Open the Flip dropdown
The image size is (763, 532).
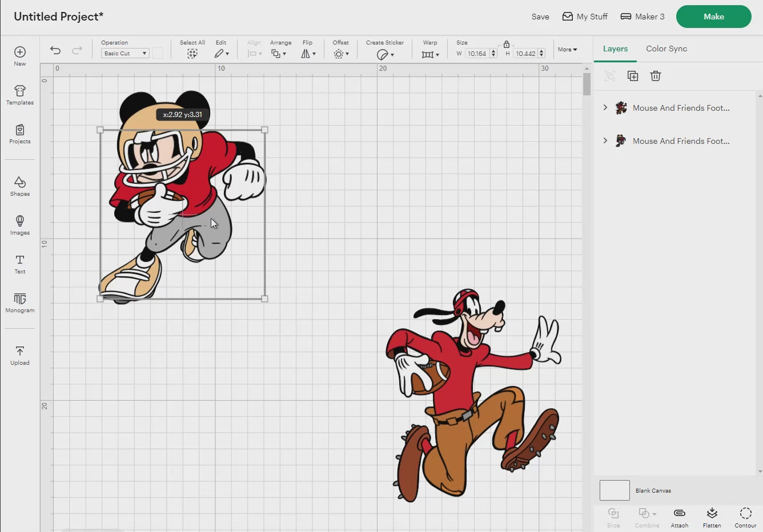click(x=308, y=54)
